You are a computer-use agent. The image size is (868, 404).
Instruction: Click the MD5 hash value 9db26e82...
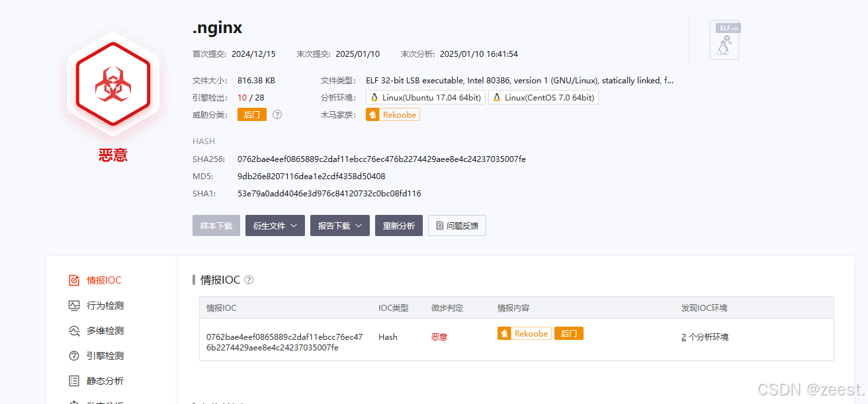click(x=312, y=177)
